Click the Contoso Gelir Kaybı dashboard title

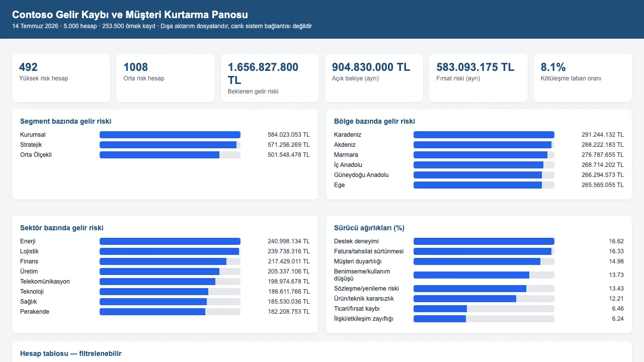(130, 15)
